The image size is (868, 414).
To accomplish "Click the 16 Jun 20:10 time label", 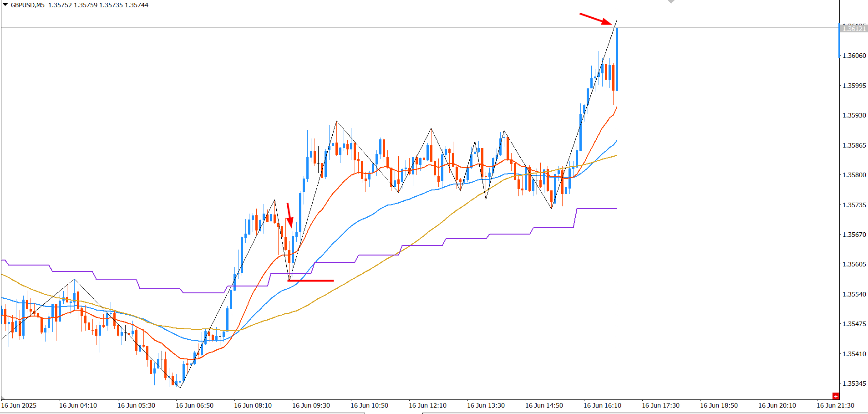I will (777, 405).
